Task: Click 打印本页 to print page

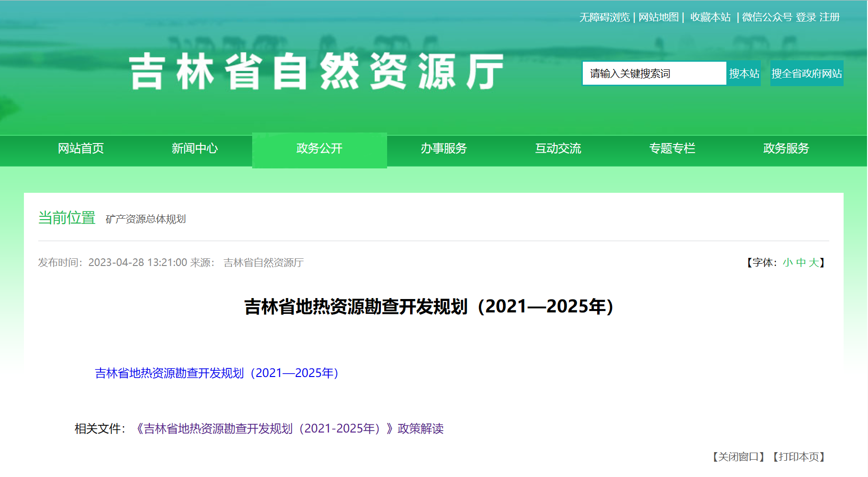Action: [799, 457]
